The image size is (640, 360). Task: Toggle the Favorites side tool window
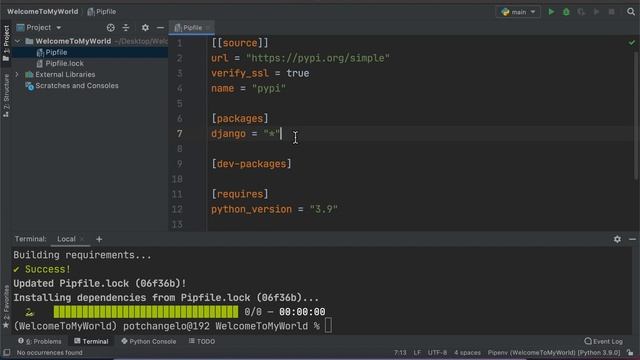coord(6,306)
